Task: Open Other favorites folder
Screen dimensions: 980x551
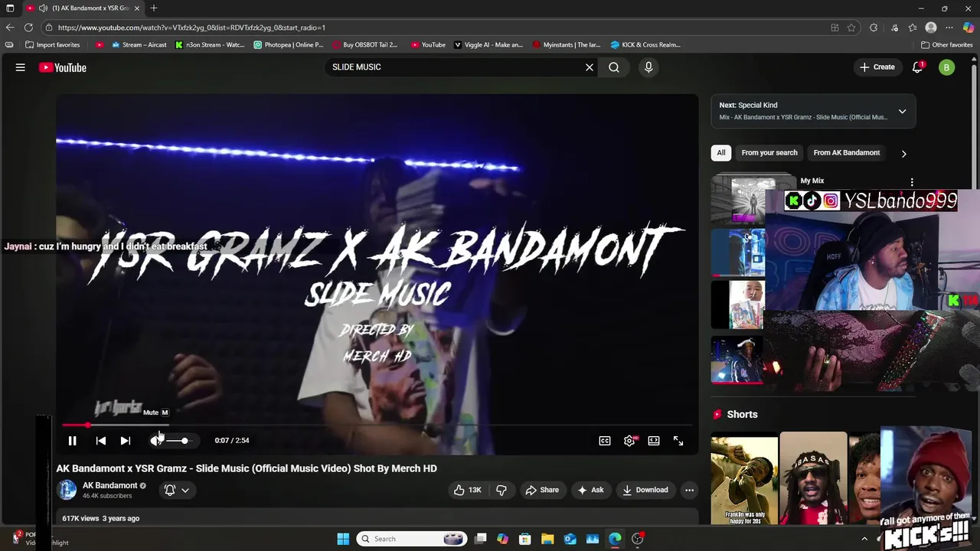Action: click(947, 44)
